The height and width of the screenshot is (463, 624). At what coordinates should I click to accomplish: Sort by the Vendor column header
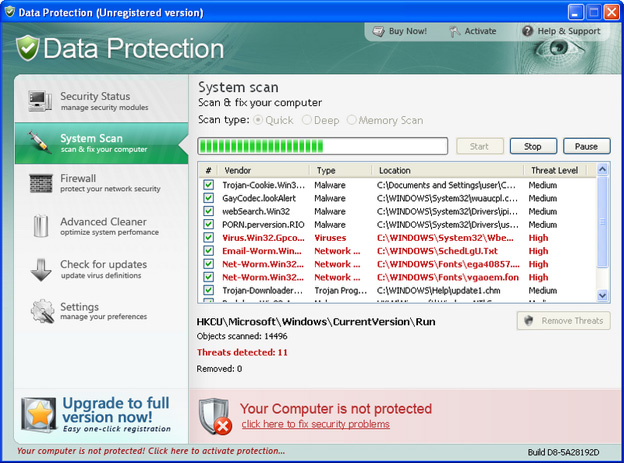click(x=263, y=170)
